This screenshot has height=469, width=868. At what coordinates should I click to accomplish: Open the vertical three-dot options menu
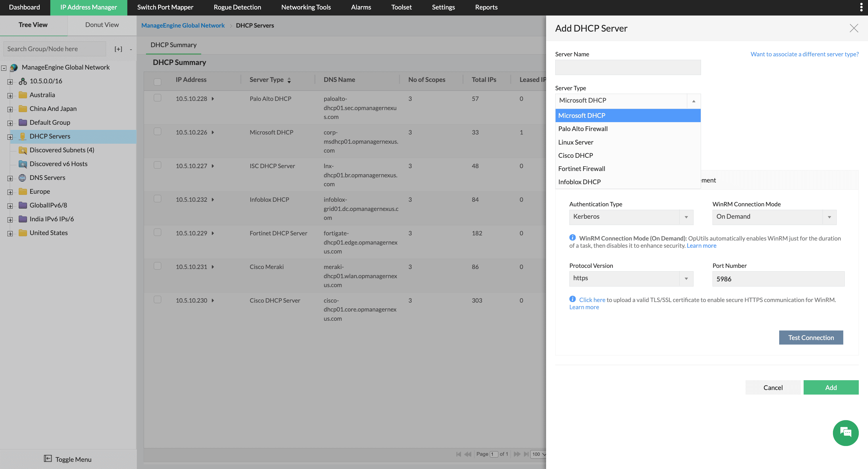coord(861,7)
